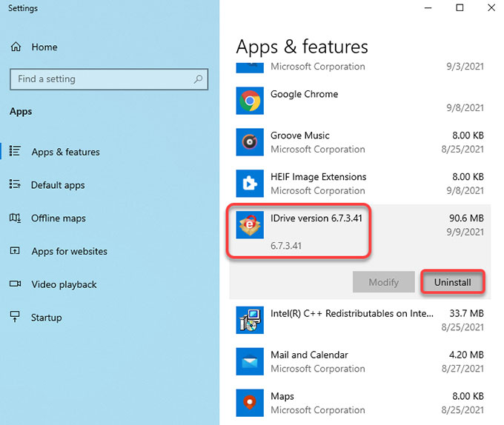The height and width of the screenshot is (425, 504).
Task: Click the 90.6 MB size of IDrive
Action: tap(466, 218)
